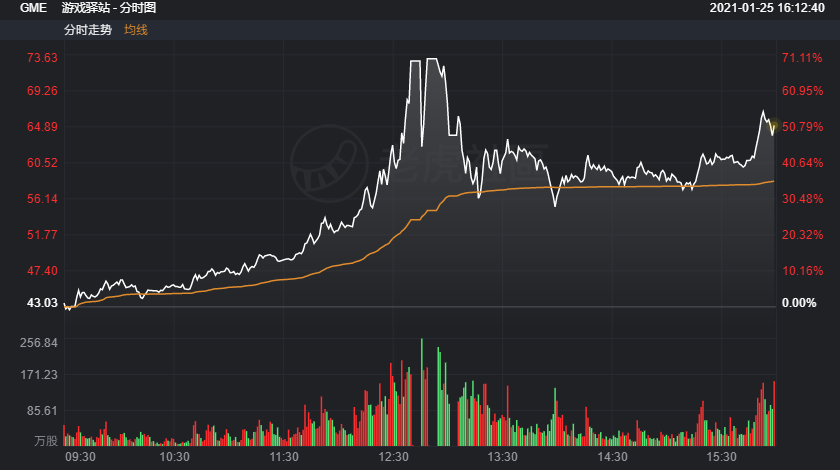Image resolution: width=840 pixels, height=470 pixels.
Task: Click the 47.40 price label
Action: coord(42,271)
